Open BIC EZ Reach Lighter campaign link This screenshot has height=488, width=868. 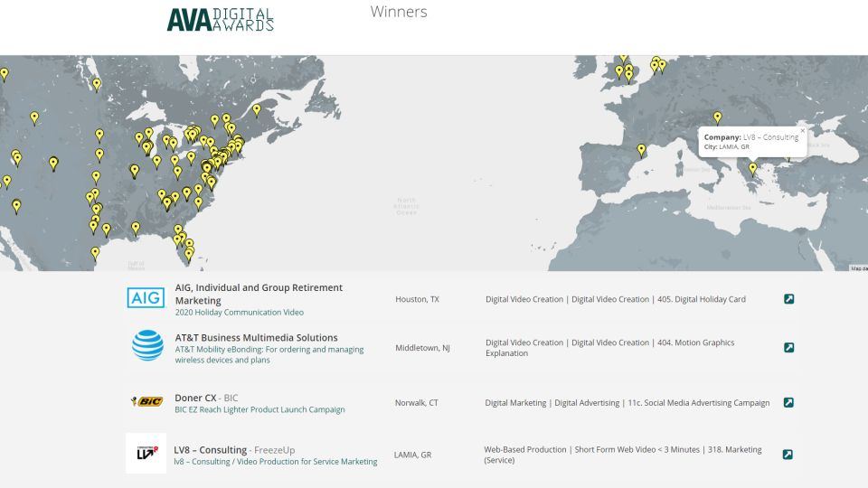[x=259, y=409]
